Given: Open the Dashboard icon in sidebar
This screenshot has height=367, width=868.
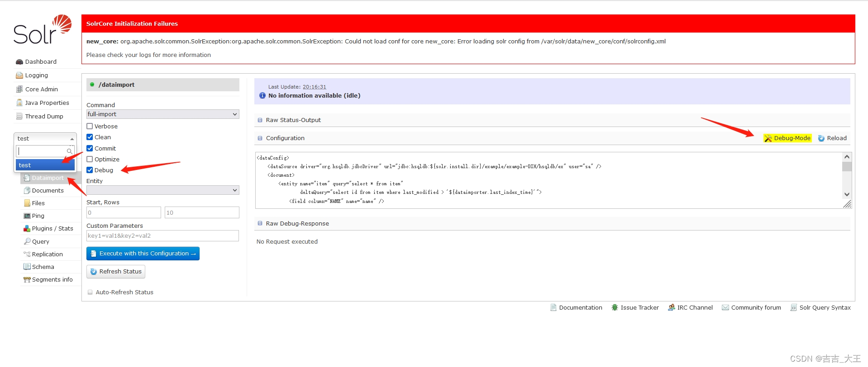Looking at the screenshot, I should click(19, 62).
